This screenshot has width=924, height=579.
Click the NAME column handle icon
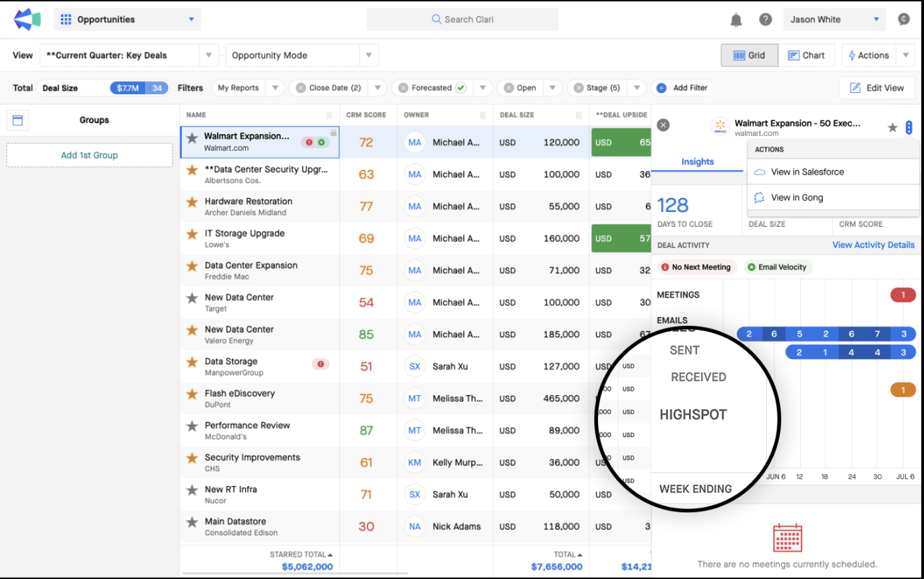click(329, 115)
